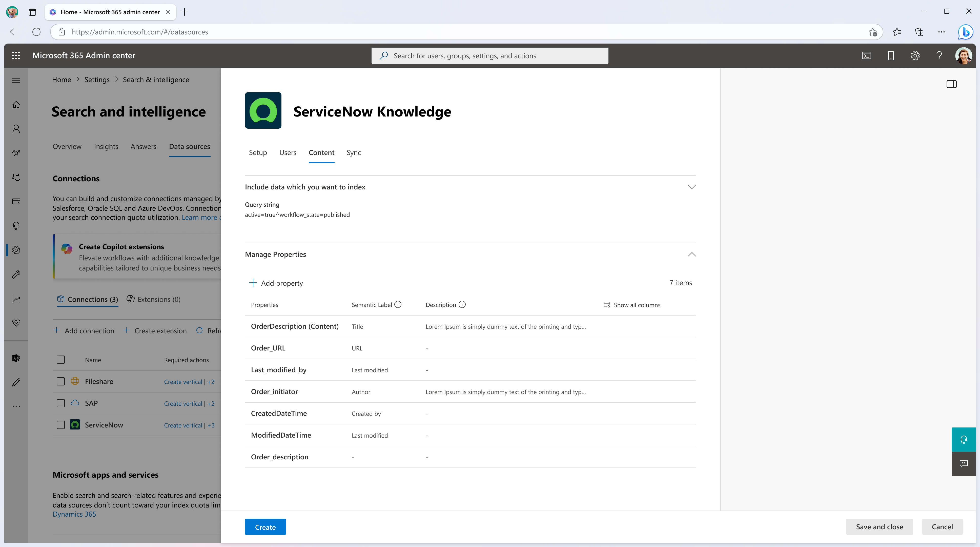Screen dimensions: 980x547
Task: Toggle checkbox next to SAP
Action: 60,403
